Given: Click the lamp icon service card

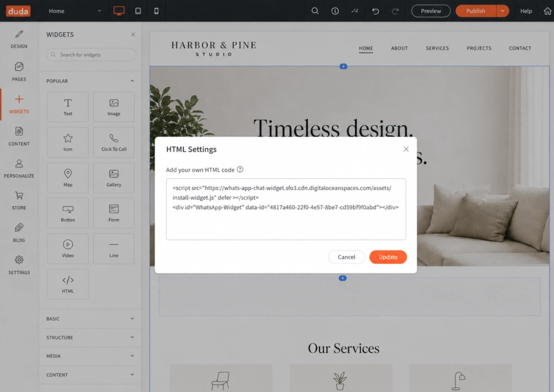Looking at the screenshot, I should click(x=460, y=378).
